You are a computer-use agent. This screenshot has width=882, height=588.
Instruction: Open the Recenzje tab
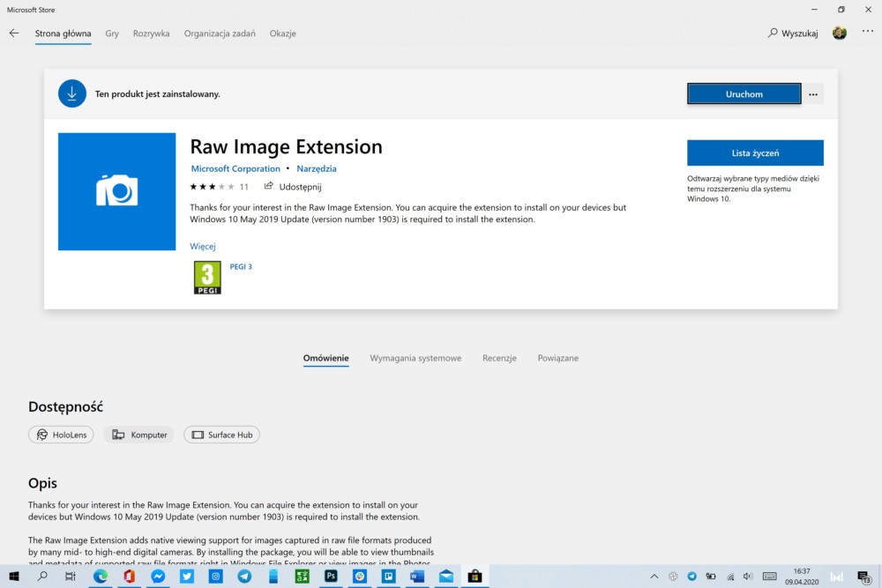[x=499, y=358]
